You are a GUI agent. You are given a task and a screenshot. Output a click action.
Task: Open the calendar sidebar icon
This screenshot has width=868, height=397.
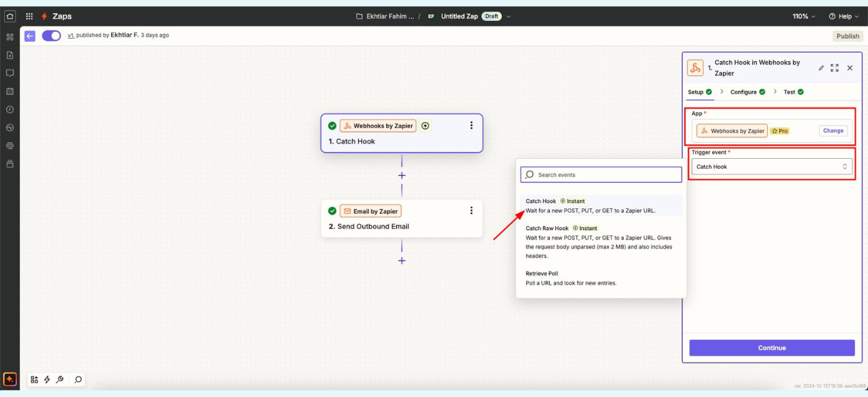(9, 91)
